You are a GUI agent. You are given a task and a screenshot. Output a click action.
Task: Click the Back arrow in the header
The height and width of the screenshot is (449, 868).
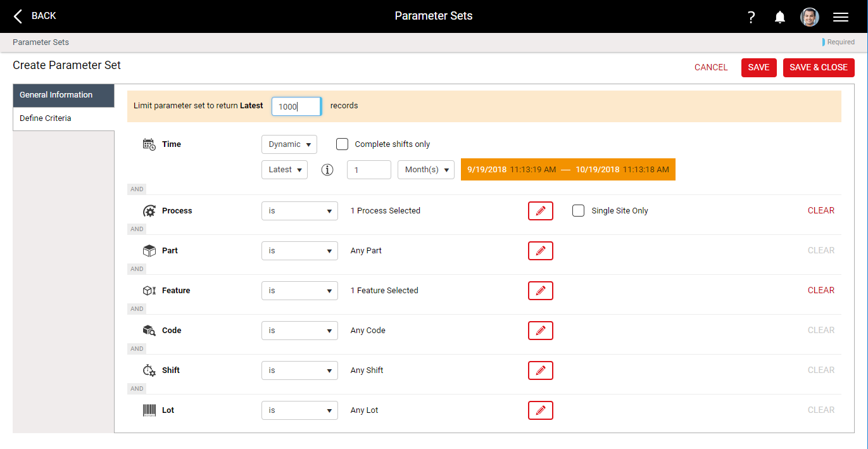click(17, 16)
